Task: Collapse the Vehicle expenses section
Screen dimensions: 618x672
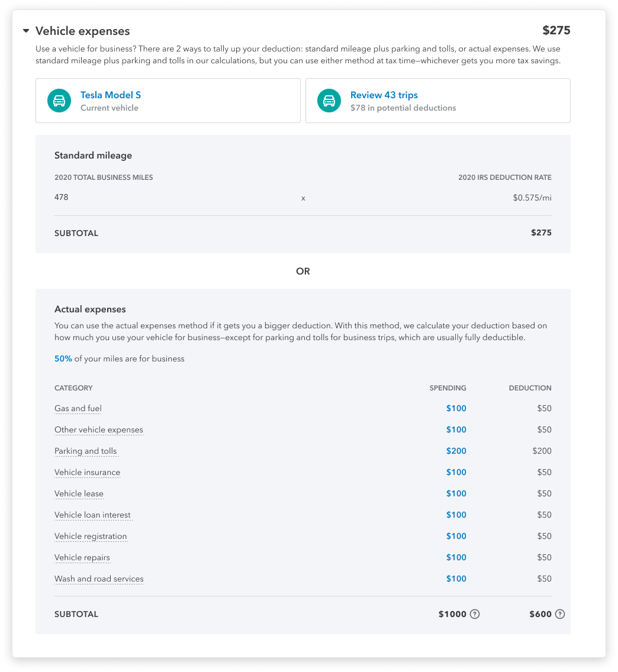Action: (x=26, y=31)
